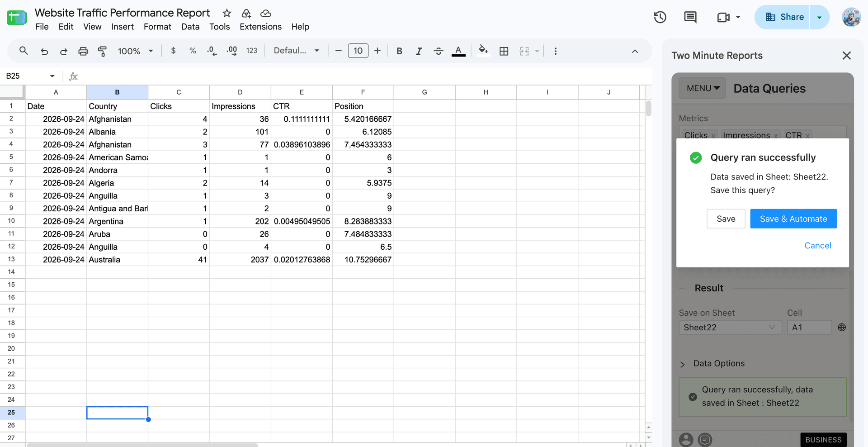Screen dimensions: 868x447
Task: Click the font size field
Action: [358, 51]
